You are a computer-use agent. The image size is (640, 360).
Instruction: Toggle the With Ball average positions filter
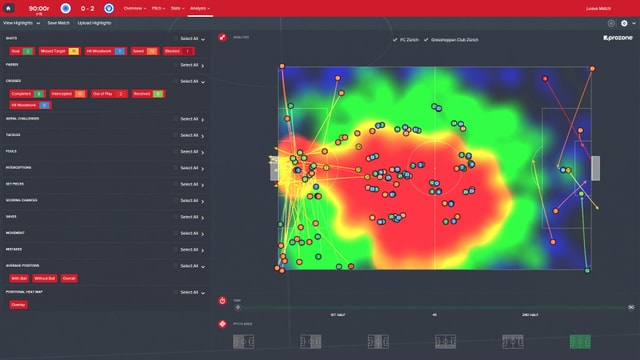19,278
